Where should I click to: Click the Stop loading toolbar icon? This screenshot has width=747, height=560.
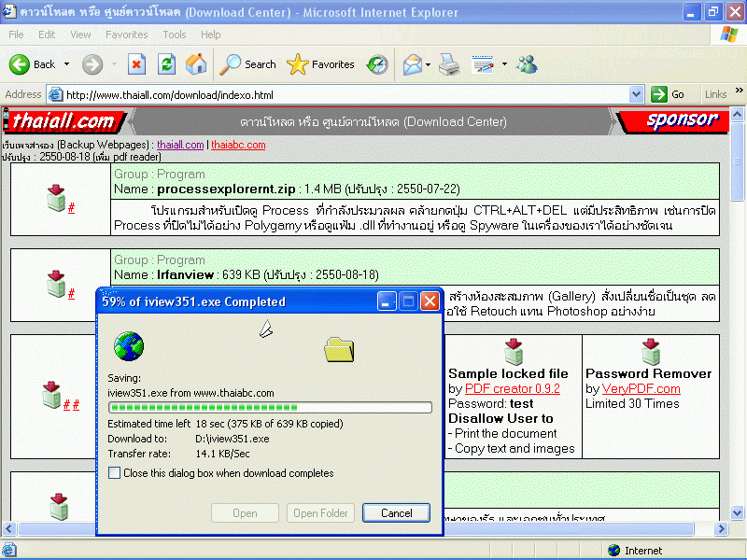[x=136, y=64]
